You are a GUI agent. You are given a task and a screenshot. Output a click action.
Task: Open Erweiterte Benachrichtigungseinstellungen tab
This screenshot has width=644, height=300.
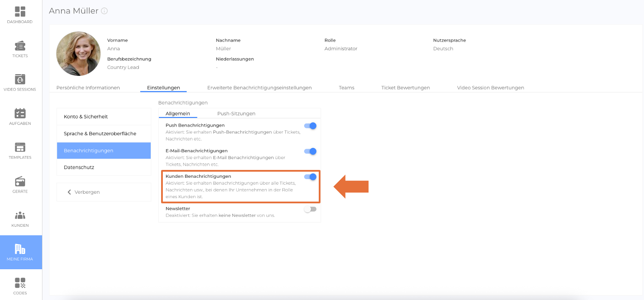(x=259, y=88)
